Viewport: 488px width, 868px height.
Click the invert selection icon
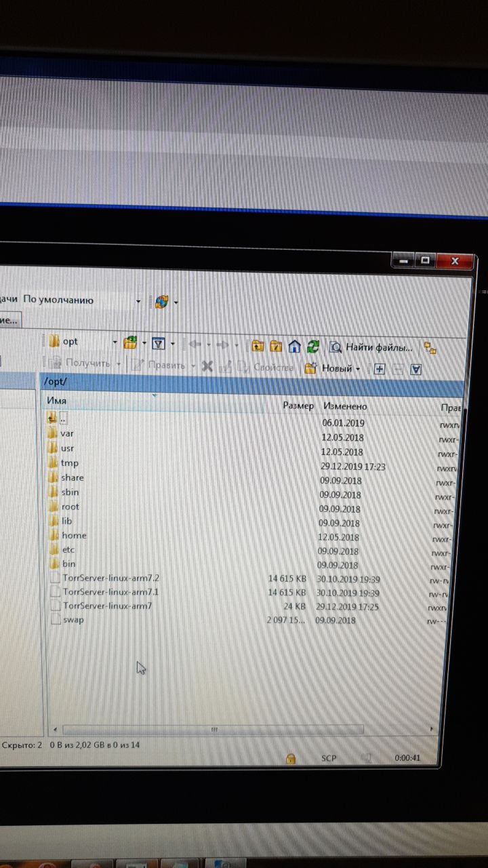416,369
